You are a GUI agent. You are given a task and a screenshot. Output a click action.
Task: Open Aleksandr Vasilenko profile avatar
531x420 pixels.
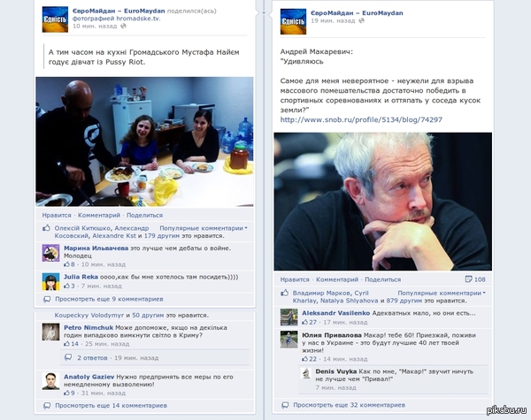point(289,317)
